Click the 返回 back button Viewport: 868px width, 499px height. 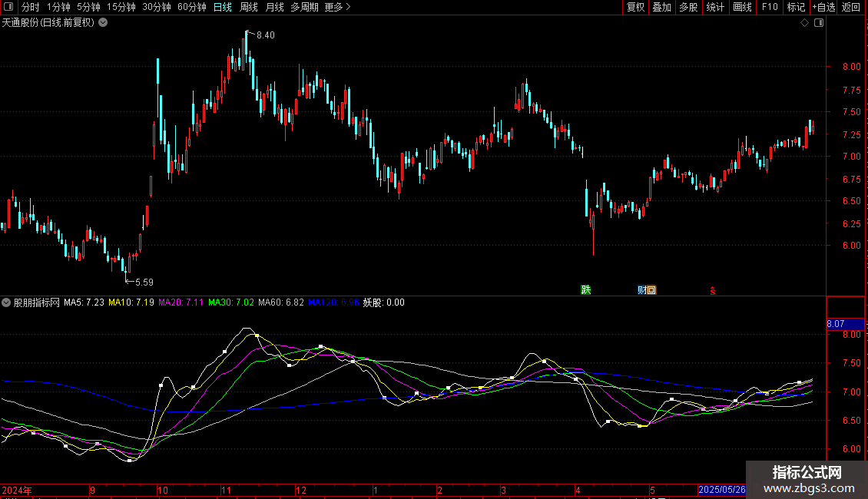click(851, 7)
